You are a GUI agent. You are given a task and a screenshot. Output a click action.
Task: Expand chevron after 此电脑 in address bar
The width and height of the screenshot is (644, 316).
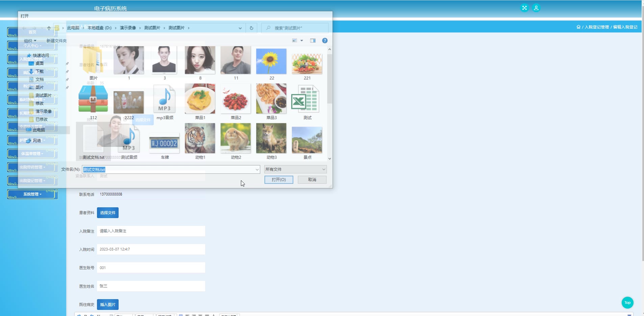pyautogui.click(x=83, y=28)
